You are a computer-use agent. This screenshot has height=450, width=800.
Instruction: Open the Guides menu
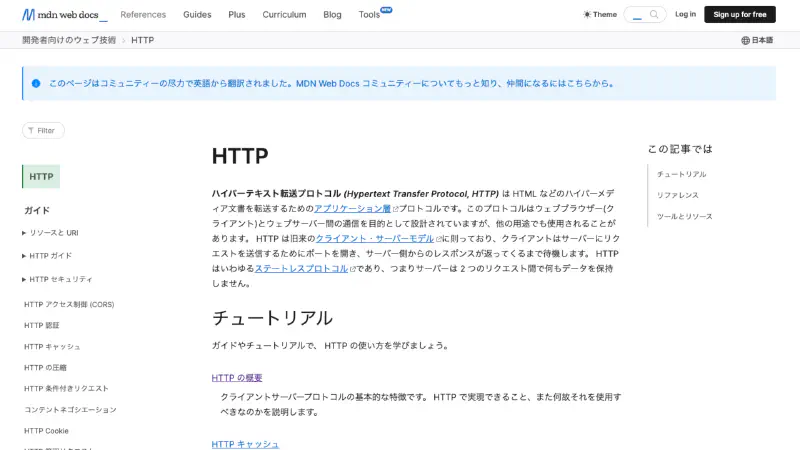pos(197,15)
